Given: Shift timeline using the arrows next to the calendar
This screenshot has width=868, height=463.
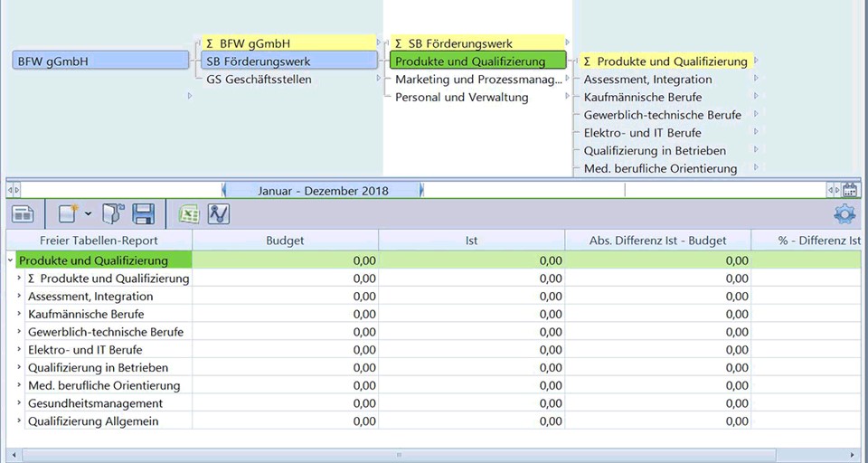Looking at the screenshot, I should pos(834,190).
